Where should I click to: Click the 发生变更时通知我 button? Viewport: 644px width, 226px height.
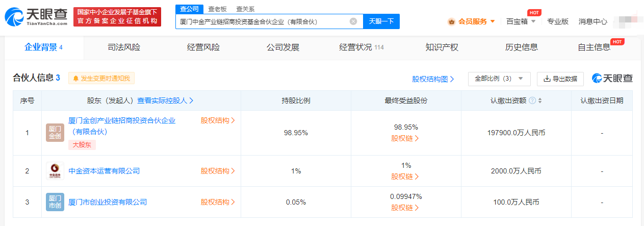click(101, 79)
